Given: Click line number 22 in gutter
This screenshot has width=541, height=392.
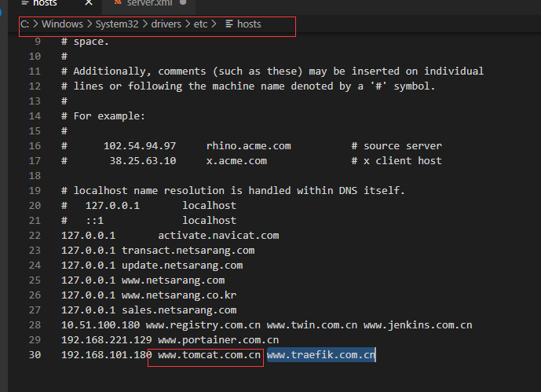Looking at the screenshot, I should (35, 236).
